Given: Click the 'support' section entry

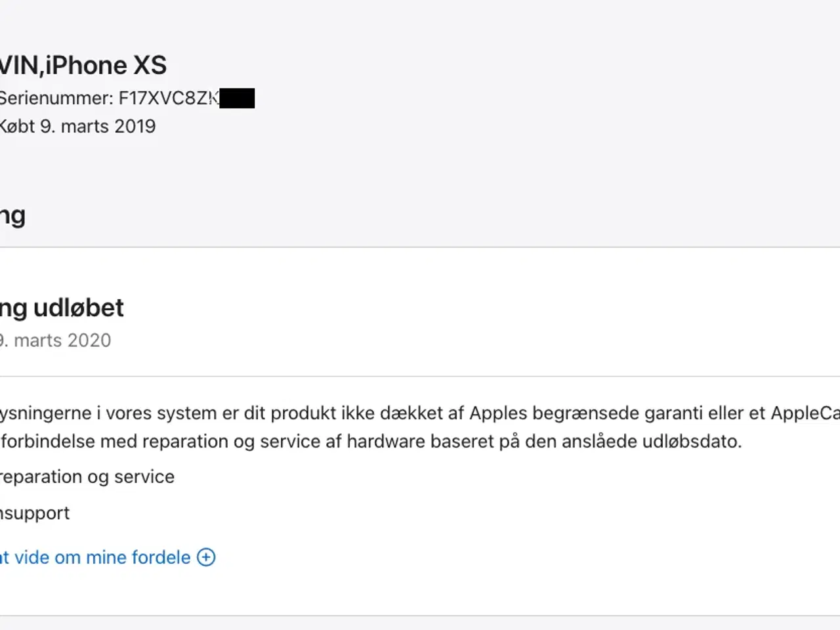Looking at the screenshot, I should tap(34, 513).
